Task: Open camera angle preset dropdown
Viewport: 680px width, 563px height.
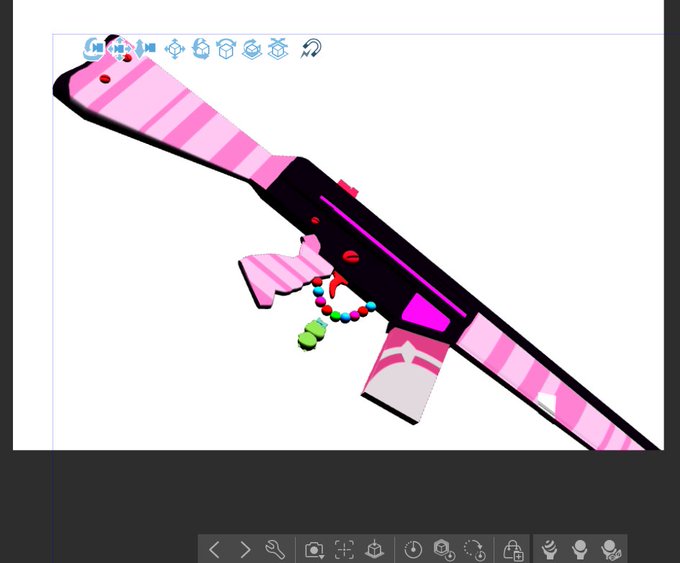Action: click(x=314, y=550)
